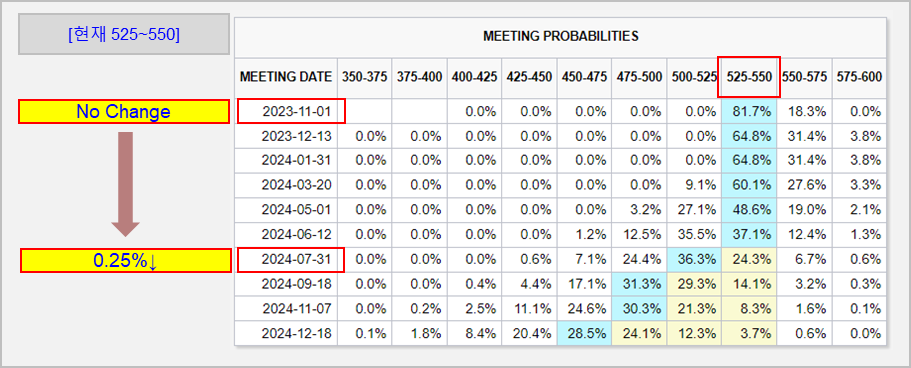Click the [현재 525~550] label box
This screenshot has height=368, width=911.
[124, 34]
